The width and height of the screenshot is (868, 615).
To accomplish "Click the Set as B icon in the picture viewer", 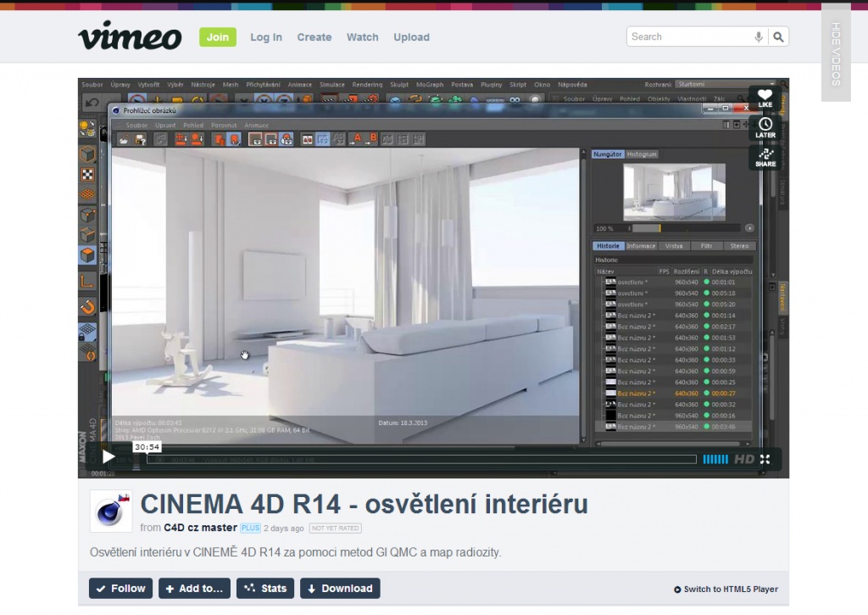I will click(371, 139).
